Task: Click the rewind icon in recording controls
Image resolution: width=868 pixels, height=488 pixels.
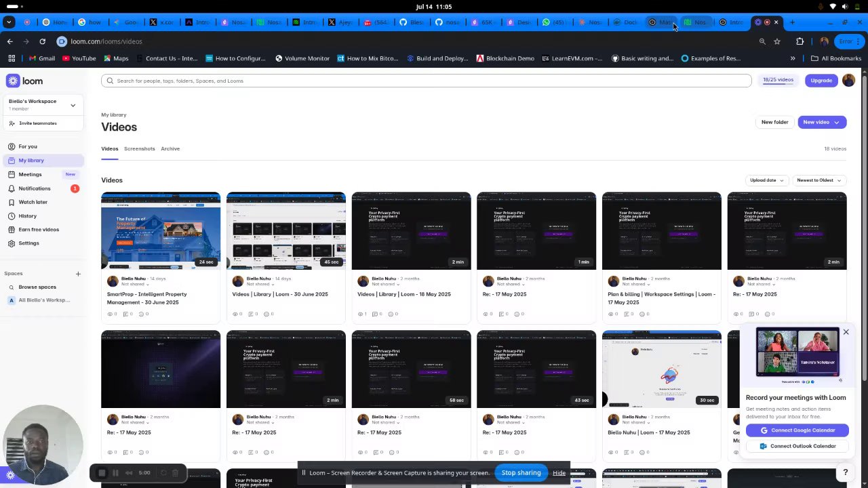Action: 129,473
